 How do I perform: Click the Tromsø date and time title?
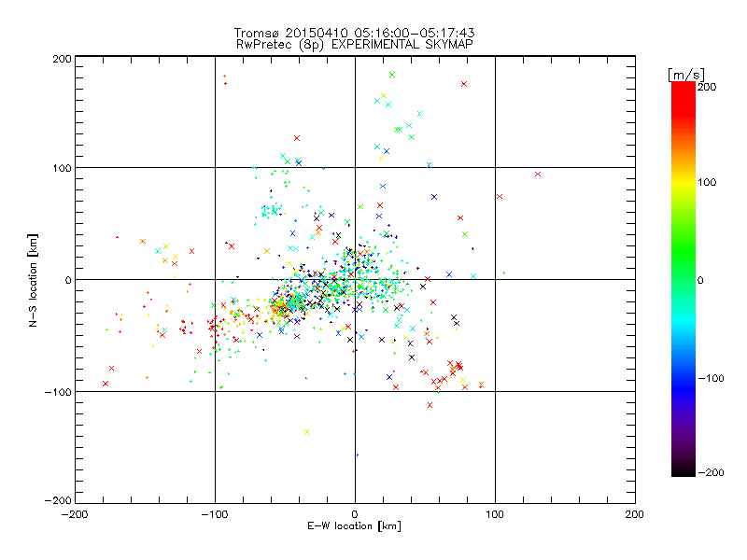tap(354, 34)
